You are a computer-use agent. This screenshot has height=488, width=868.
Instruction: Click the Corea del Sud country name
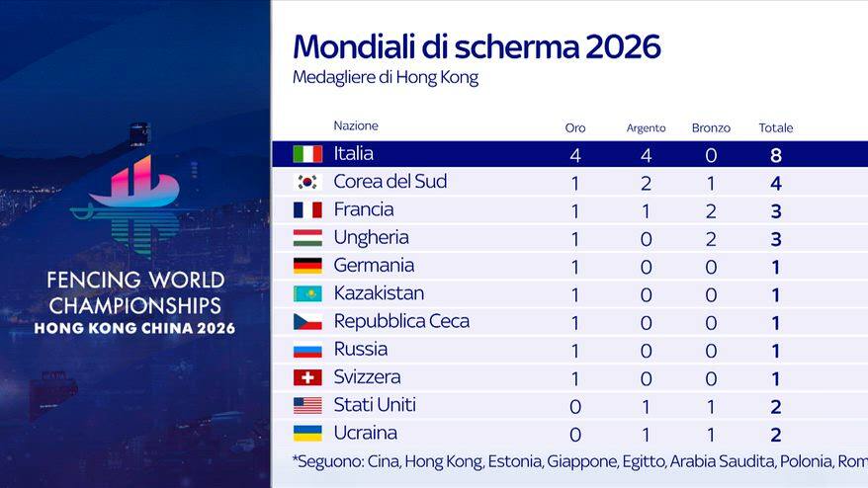(391, 182)
